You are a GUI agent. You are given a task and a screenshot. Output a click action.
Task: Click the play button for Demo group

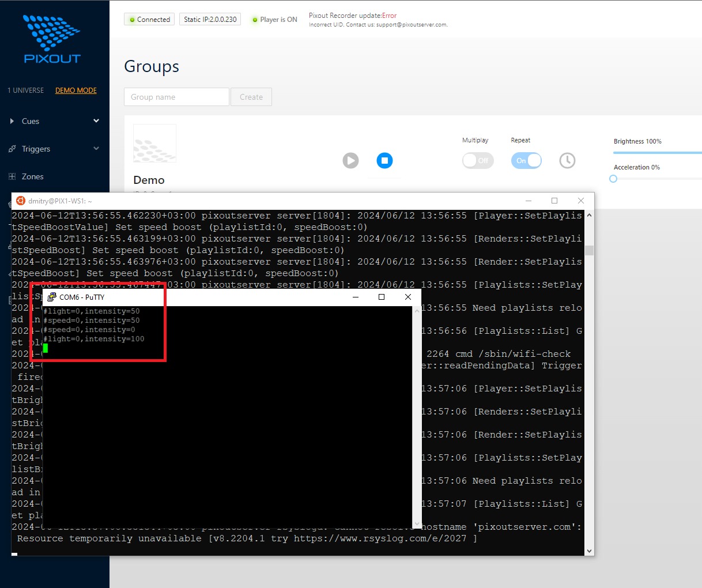click(350, 160)
